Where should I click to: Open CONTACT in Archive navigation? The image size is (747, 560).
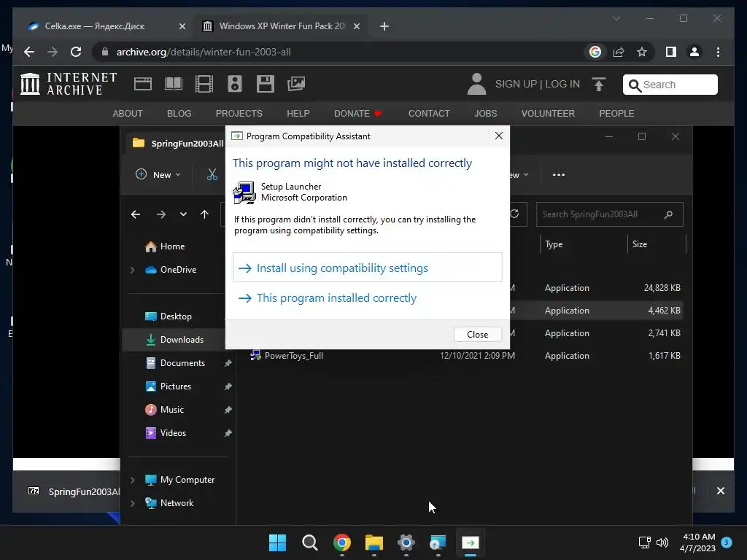coord(429,113)
